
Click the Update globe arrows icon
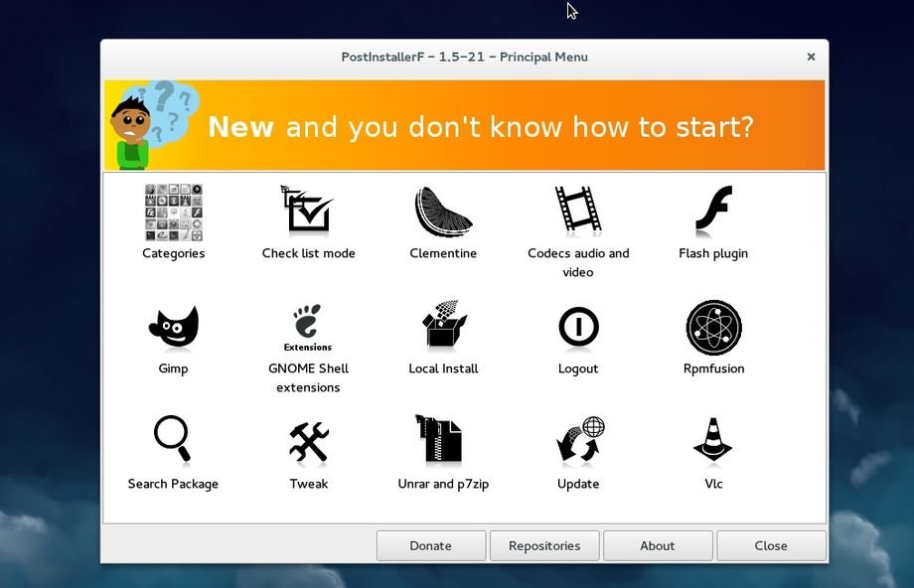click(580, 439)
